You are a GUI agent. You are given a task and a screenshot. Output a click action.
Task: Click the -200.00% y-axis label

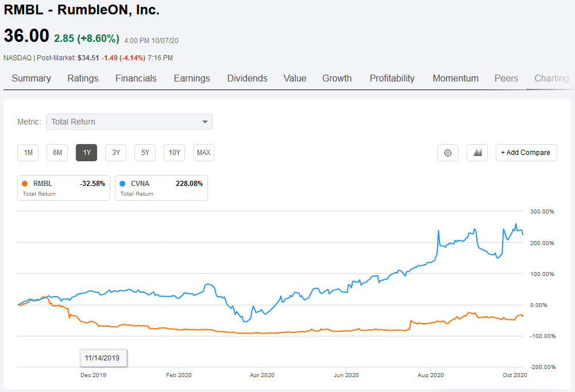coord(543,367)
